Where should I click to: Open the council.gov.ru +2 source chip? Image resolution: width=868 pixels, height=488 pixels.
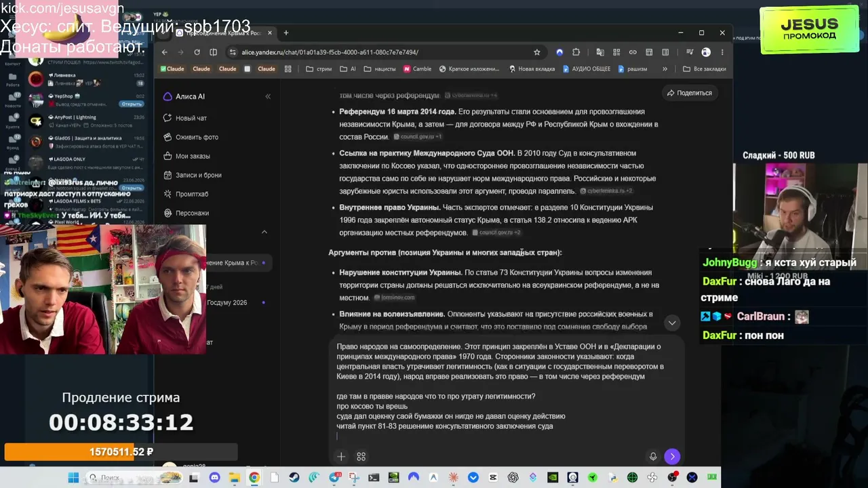(x=496, y=233)
